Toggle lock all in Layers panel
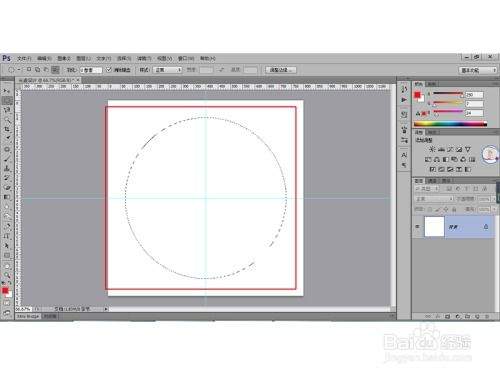This screenshot has height=375, width=500. (454, 209)
